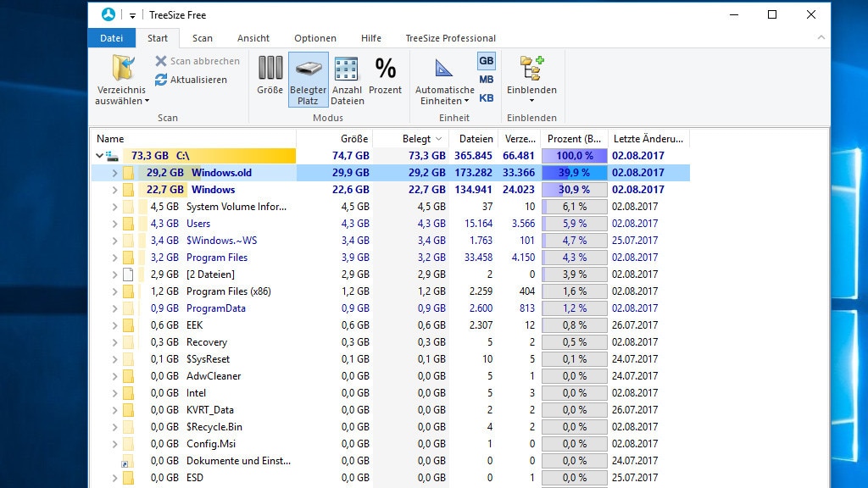Sort by the Größe column header
868x488 pixels.
pyautogui.click(x=335, y=139)
